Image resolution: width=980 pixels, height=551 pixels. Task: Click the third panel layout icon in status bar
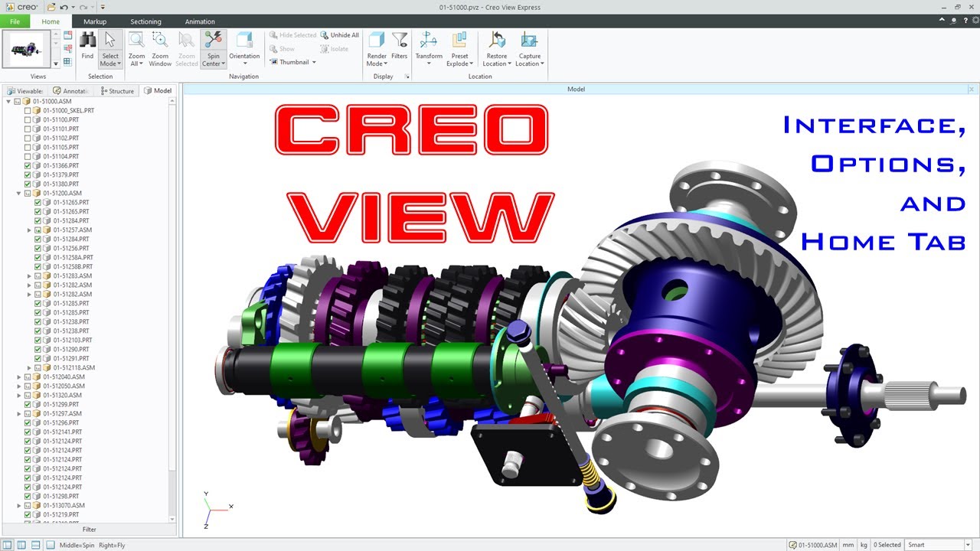click(x=35, y=545)
